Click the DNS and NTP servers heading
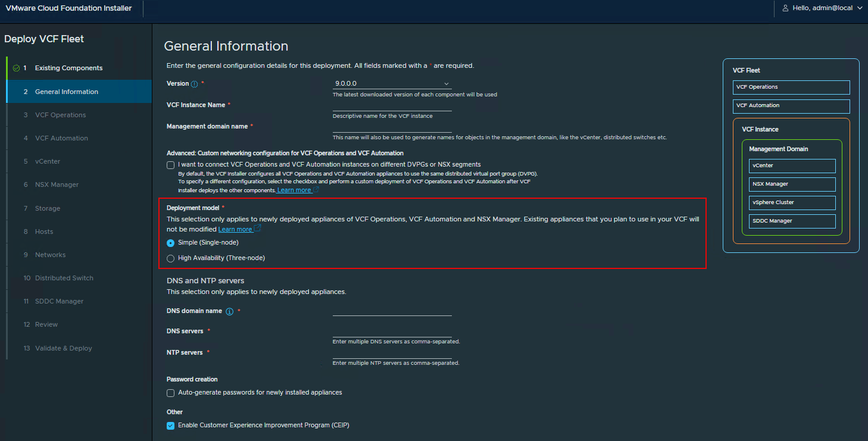This screenshot has height=441, width=868. coord(205,280)
